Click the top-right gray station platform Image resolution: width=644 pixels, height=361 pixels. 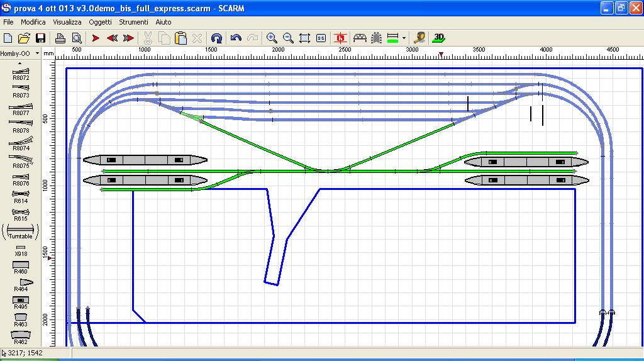(x=526, y=162)
